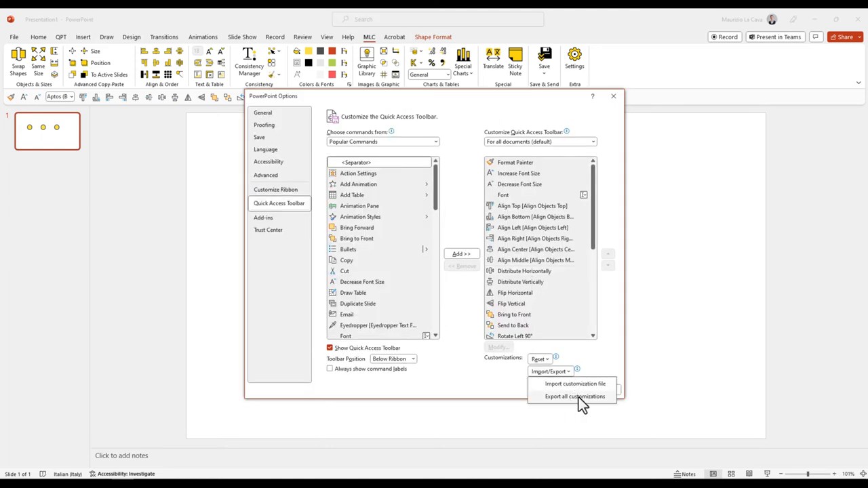Select Export all customizations
Viewport: 868px width, 488px height.
(575, 396)
